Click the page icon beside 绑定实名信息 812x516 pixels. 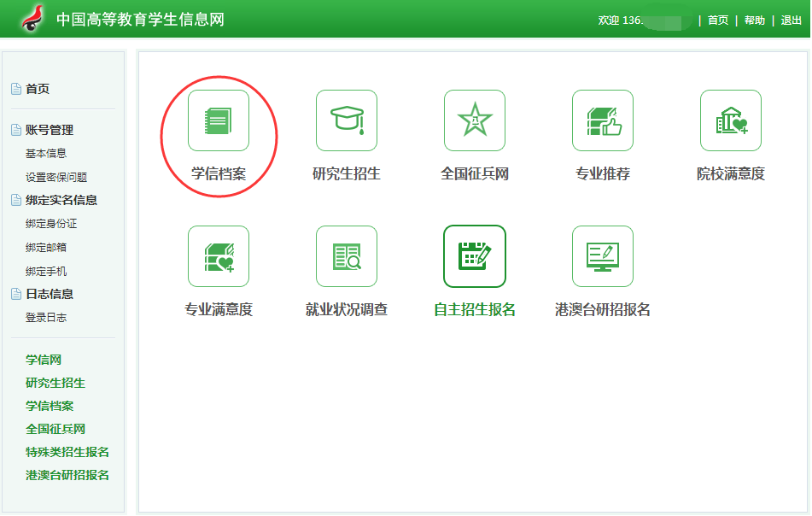pyautogui.click(x=16, y=200)
